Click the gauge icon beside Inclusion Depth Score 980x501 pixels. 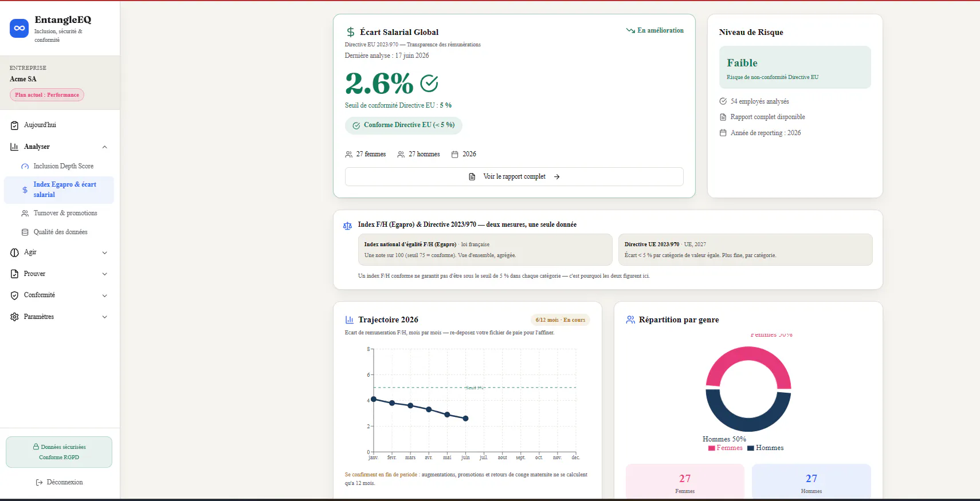(x=25, y=167)
